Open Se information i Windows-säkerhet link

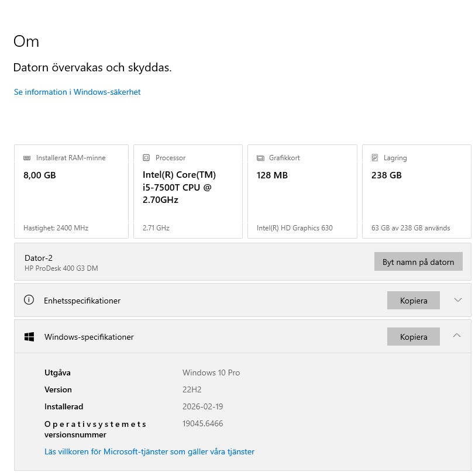point(77,92)
